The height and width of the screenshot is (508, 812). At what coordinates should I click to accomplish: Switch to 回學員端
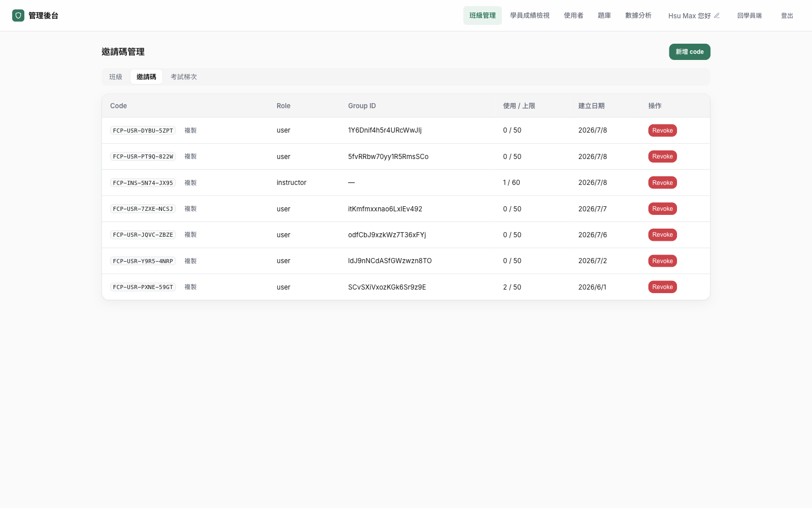(750, 16)
